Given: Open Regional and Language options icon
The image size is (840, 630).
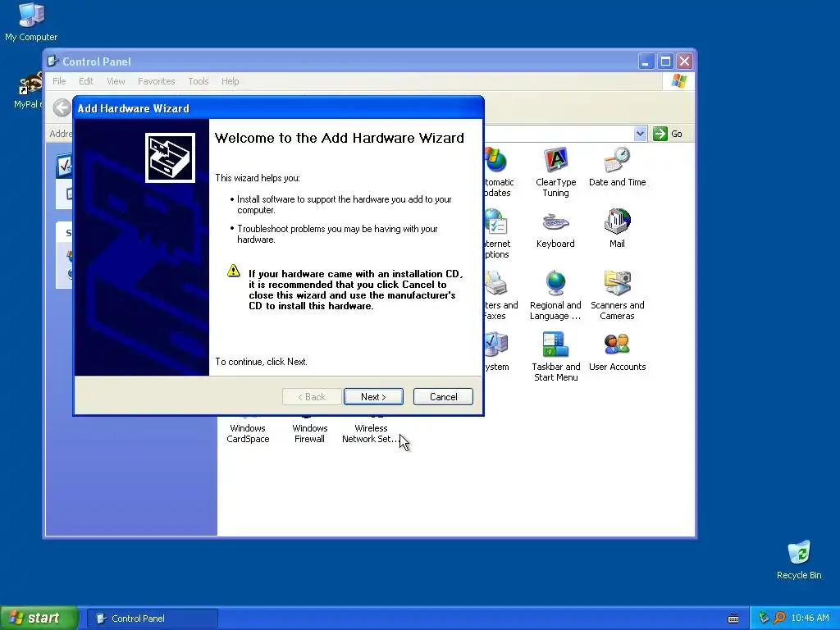Looking at the screenshot, I should (555, 295).
